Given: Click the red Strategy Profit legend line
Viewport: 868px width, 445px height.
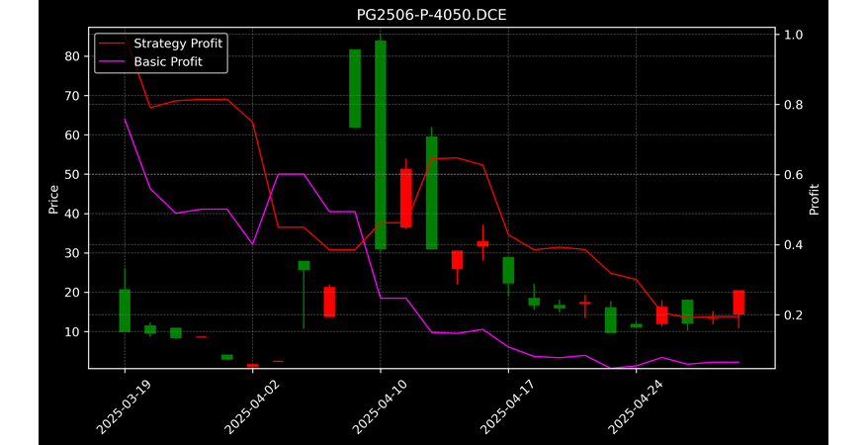Looking at the screenshot, I should click(113, 44).
